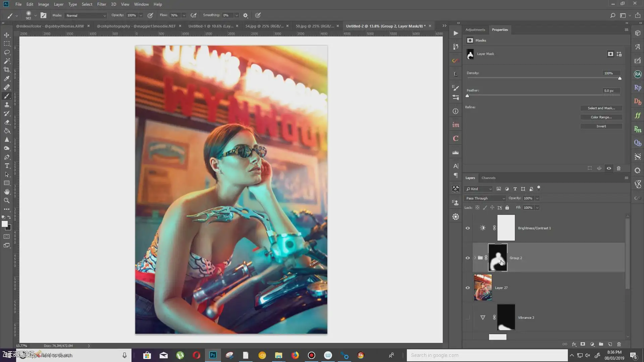Select the Clone Stamp tool
Viewport: 644px width, 362px height.
click(7, 105)
